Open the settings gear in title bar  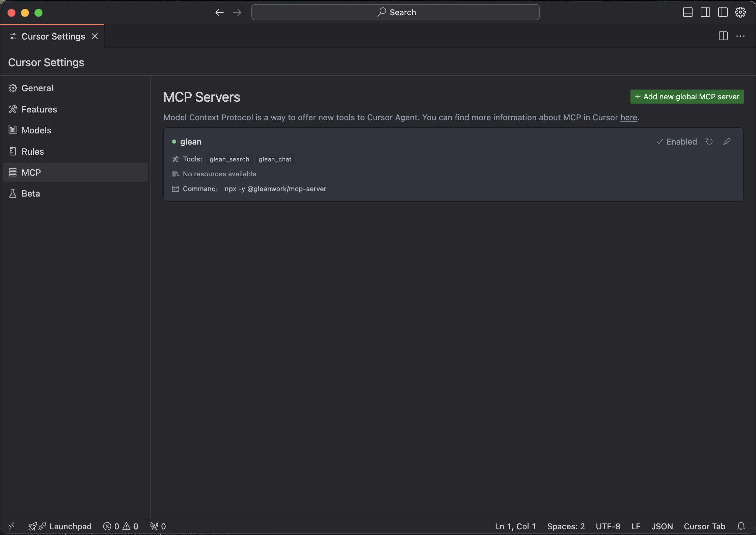point(740,12)
